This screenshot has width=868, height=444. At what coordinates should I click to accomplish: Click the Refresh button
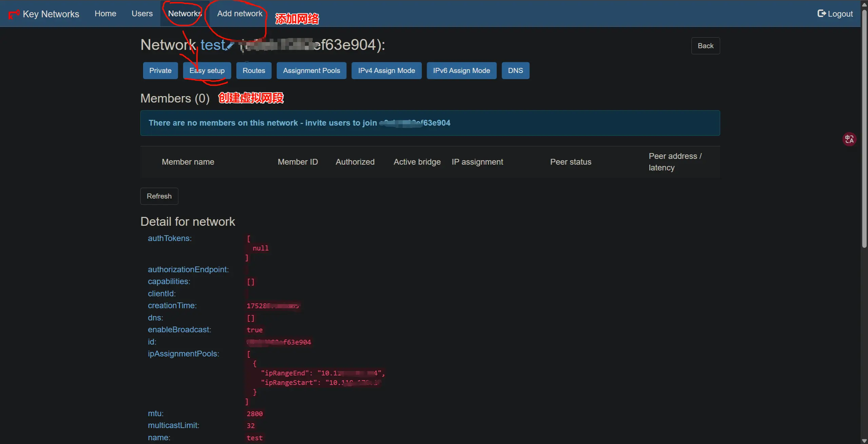pyautogui.click(x=159, y=196)
